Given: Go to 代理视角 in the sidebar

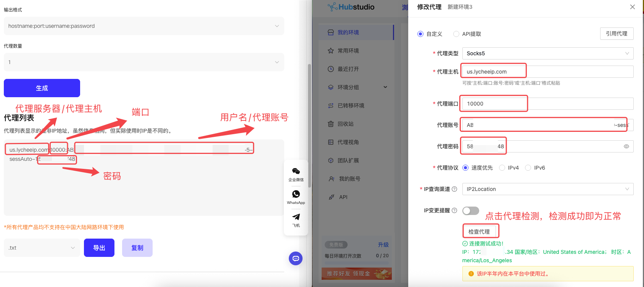Looking at the screenshot, I should tap(348, 142).
